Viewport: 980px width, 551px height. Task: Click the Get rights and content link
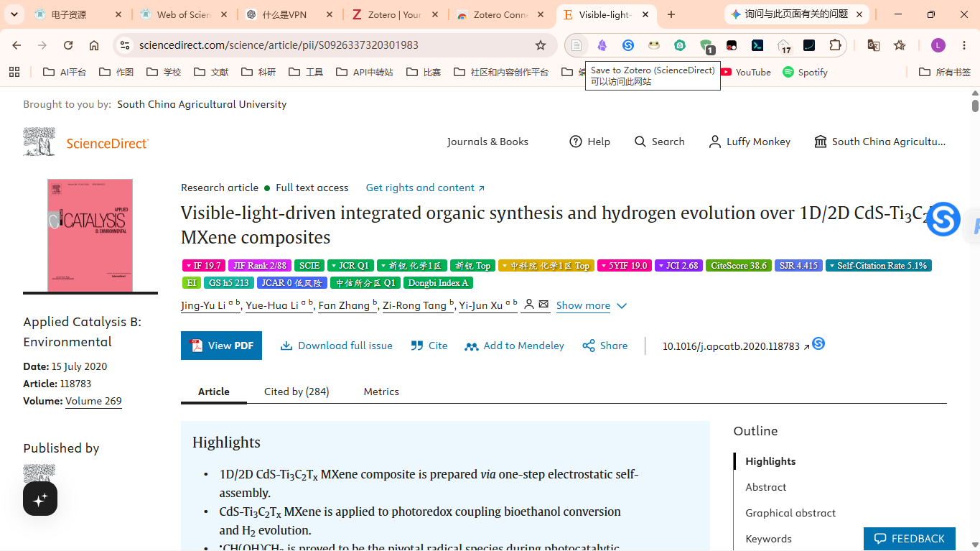425,187
